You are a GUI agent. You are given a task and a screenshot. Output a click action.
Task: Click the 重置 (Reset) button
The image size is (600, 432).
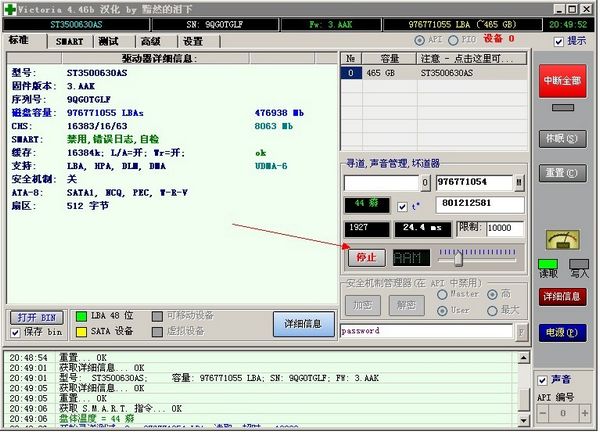tap(563, 172)
